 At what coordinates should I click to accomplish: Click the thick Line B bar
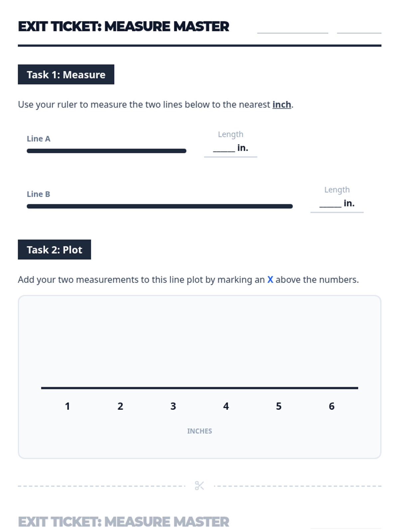point(160,206)
